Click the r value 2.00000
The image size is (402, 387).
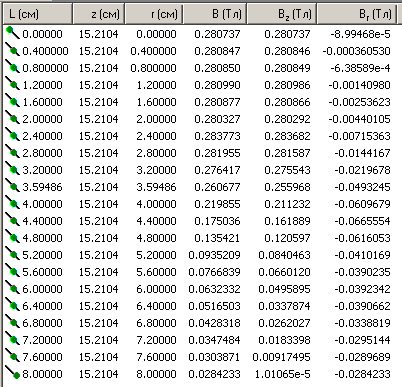click(x=156, y=119)
